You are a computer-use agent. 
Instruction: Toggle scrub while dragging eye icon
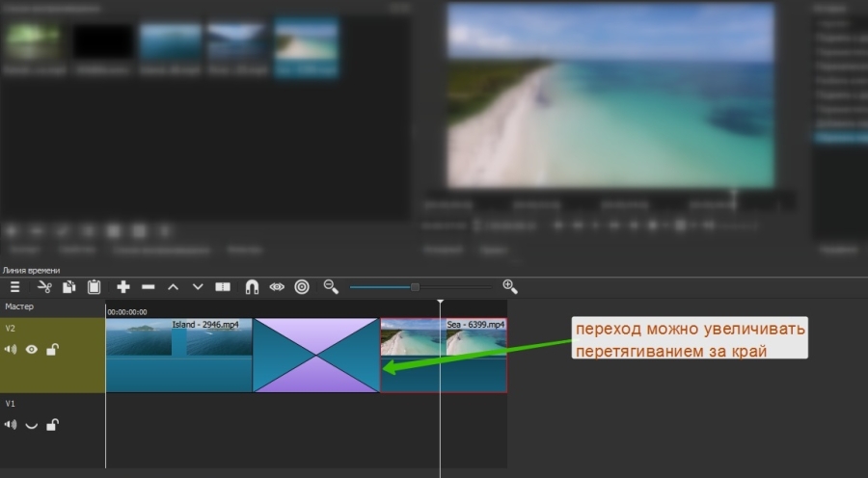point(277,287)
